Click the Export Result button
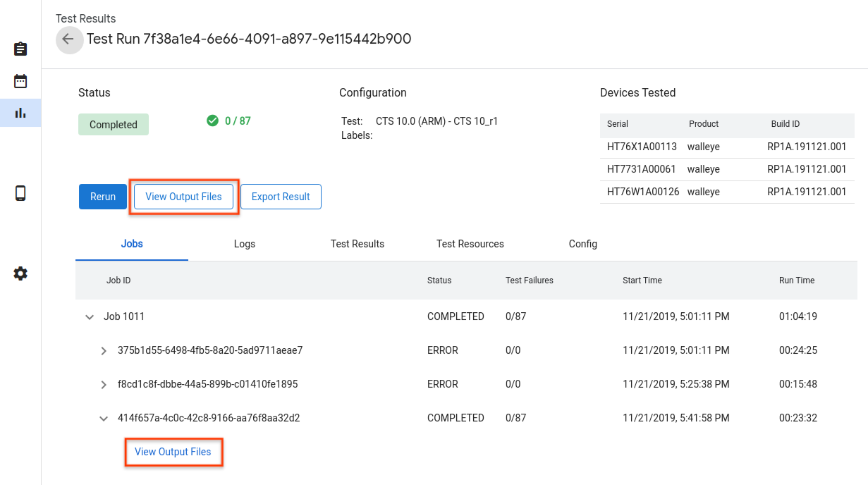868x487 pixels. (x=281, y=197)
